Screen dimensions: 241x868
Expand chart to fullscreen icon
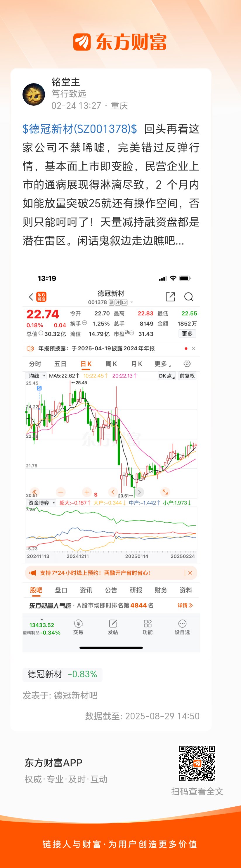(165, 492)
